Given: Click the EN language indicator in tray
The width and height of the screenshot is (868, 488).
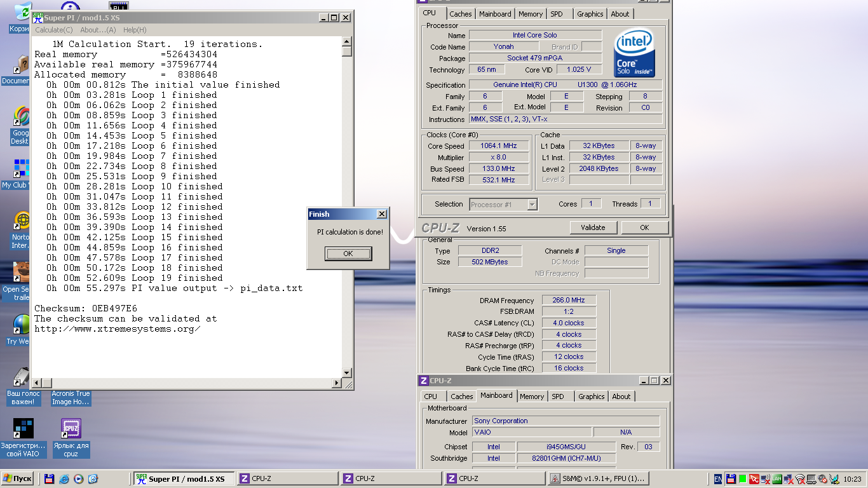Looking at the screenshot, I should click(x=718, y=478).
